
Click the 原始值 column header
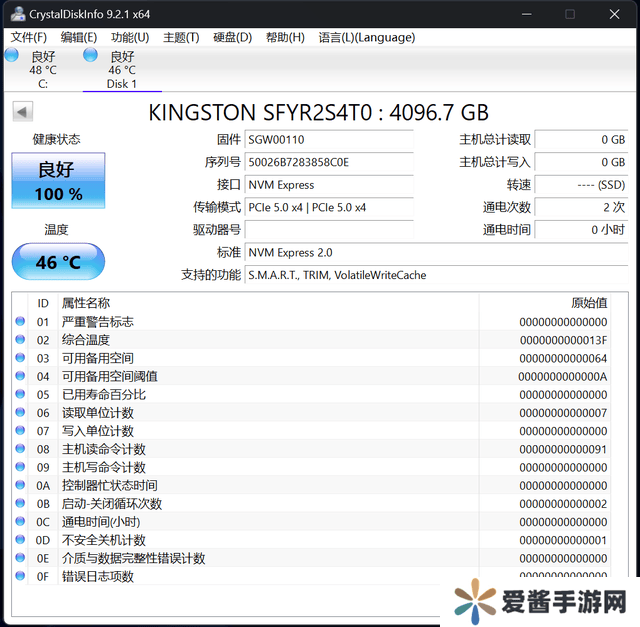pos(588,303)
